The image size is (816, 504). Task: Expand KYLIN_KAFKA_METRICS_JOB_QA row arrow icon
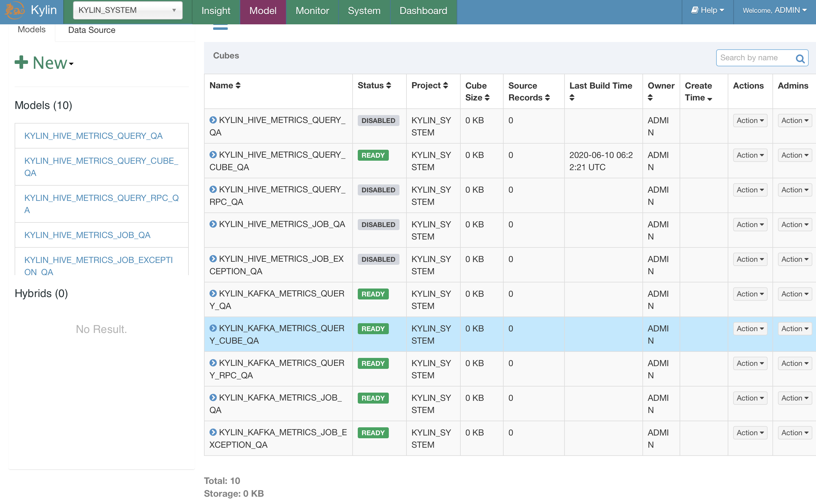213,397
